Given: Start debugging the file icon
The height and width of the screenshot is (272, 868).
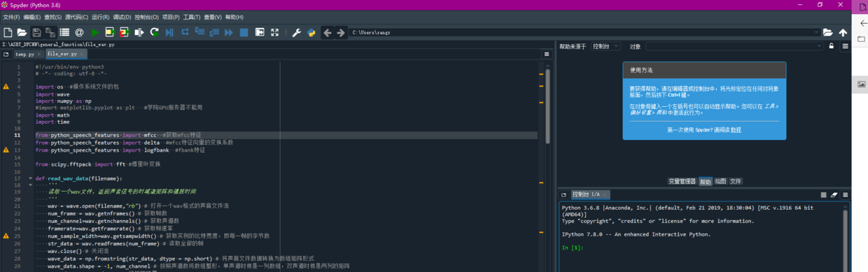Looking at the screenshot, I should [x=169, y=32].
